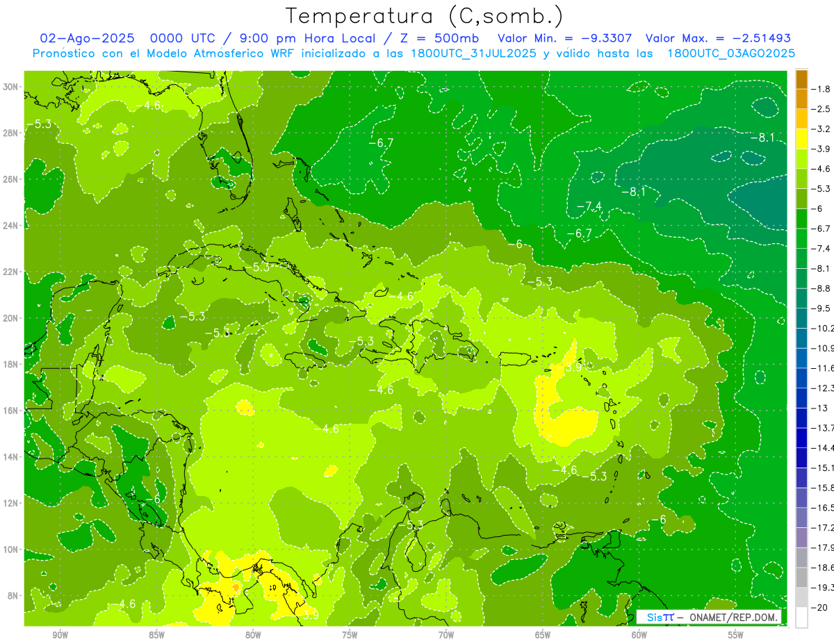Click the "60W" longitude axis label
This screenshot has width=834, height=644.
(x=639, y=636)
